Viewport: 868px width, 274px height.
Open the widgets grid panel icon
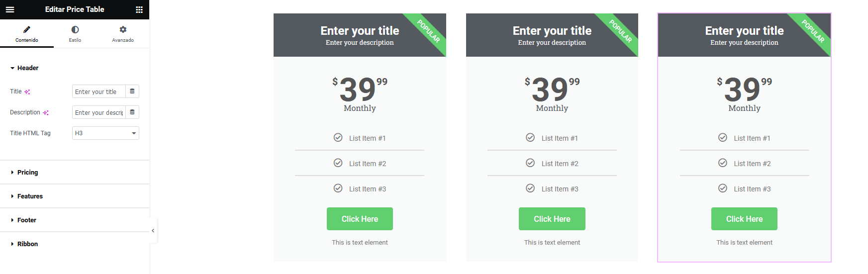pos(139,9)
